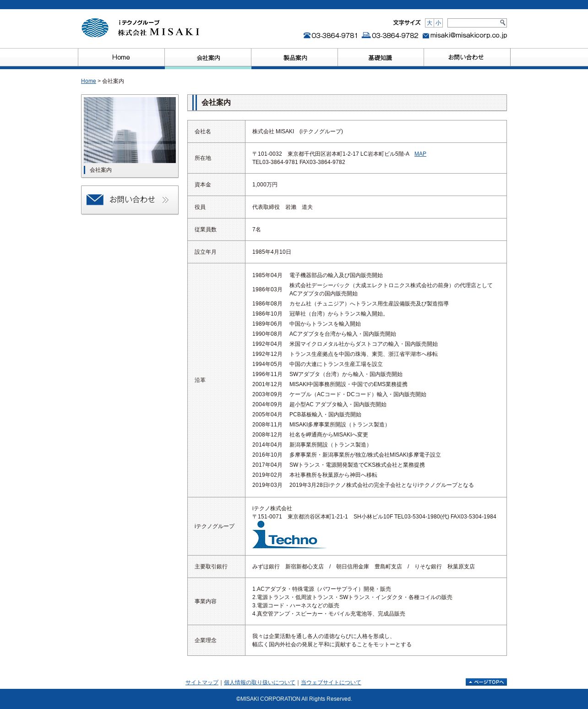The height and width of the screenshot is (709, 588).
Task: Click the 2014年04月 history entry
Action: point(312,445)
